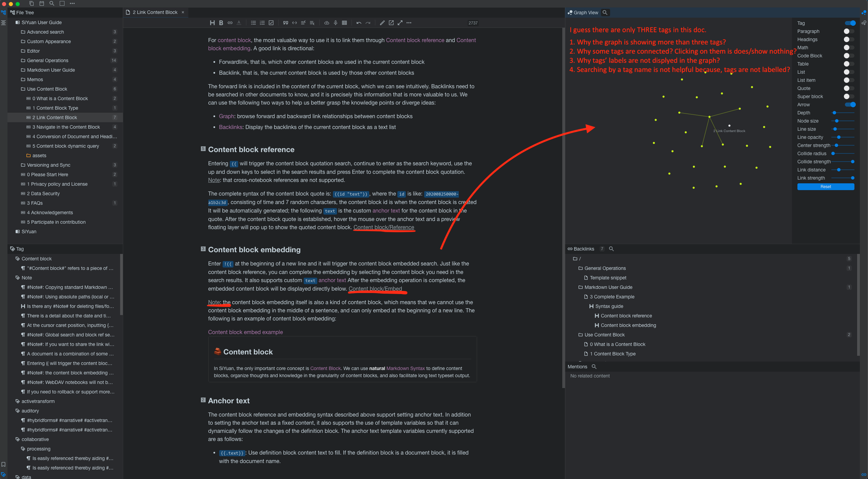Open the Graph link in bullet list

click(x=226, y=116)
